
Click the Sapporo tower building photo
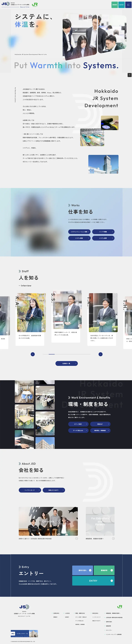coord(103,164)
